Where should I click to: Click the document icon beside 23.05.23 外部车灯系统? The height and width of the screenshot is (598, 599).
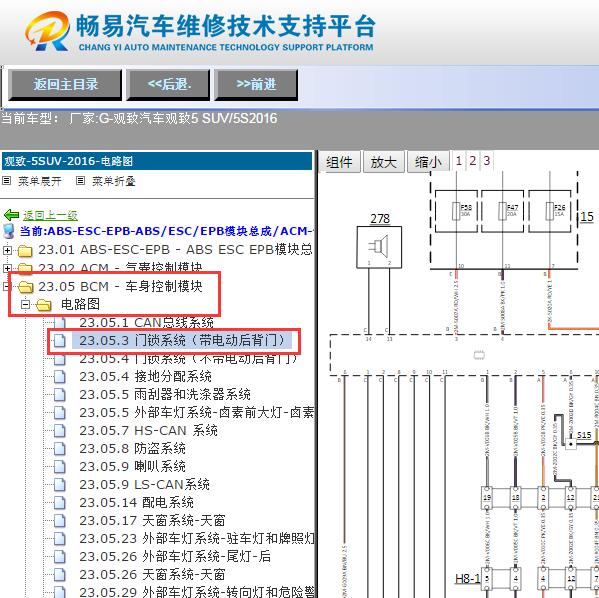[x=60, y=538]
